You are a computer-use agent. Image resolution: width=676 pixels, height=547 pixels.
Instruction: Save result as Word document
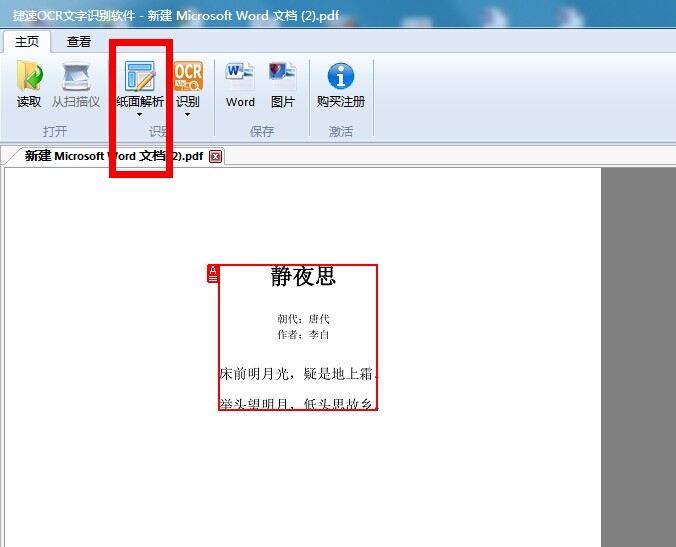click(240, 84)
